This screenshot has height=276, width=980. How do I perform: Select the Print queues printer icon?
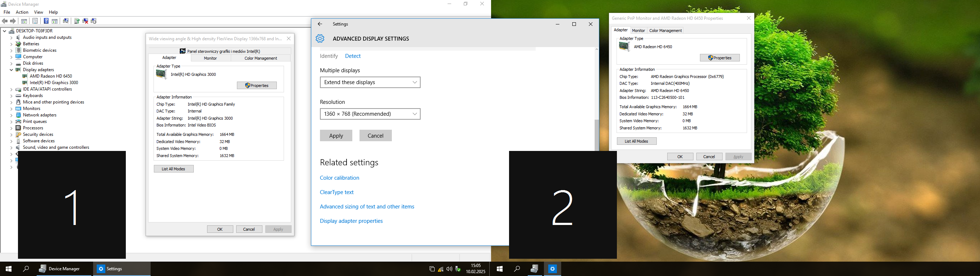click(x=18, y=122)
